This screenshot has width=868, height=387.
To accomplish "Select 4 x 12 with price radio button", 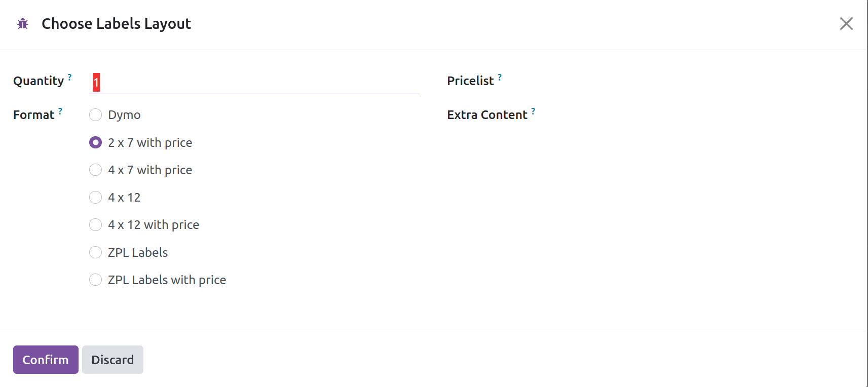I will (x=96, y=225).
